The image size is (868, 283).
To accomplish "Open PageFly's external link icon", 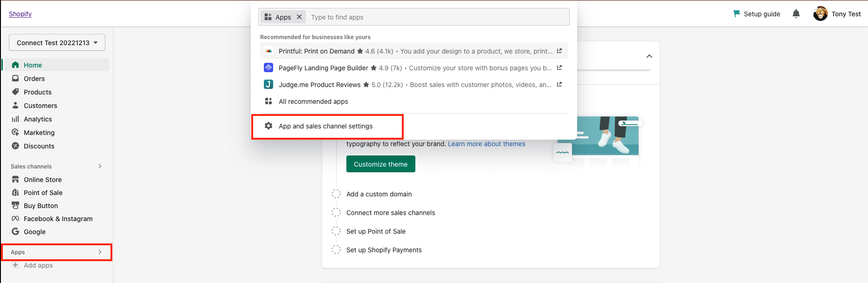I will (559, 68).
